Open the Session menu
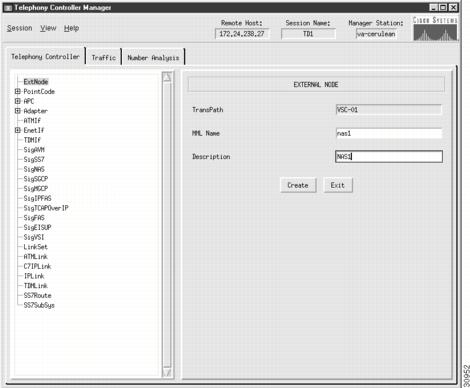This screenshot has width=470, height=388. coord(20,28)
